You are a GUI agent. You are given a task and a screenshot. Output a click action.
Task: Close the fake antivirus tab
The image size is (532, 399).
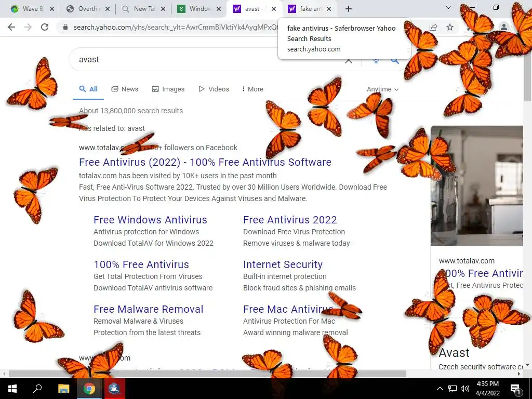pos(329,9)
